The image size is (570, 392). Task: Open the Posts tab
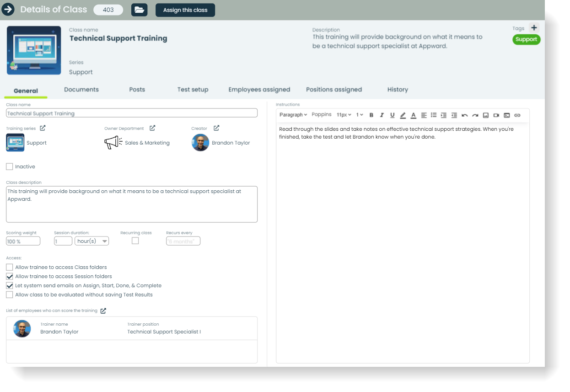(137, 90)
